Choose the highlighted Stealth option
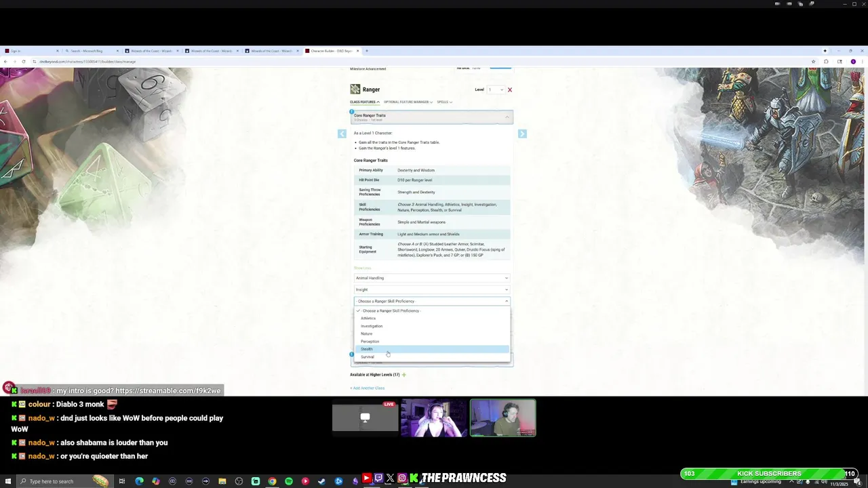868x488 pixels. 432,349
